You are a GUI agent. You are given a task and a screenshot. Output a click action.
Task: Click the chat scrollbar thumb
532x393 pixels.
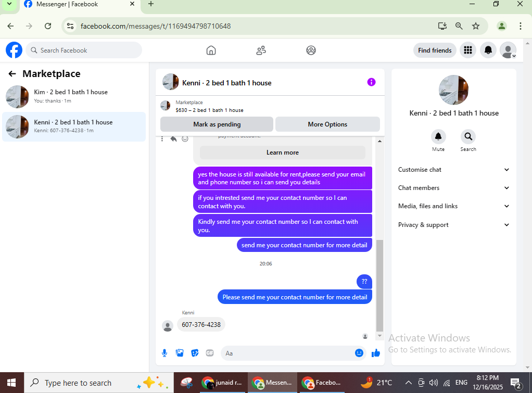(379, 286)
